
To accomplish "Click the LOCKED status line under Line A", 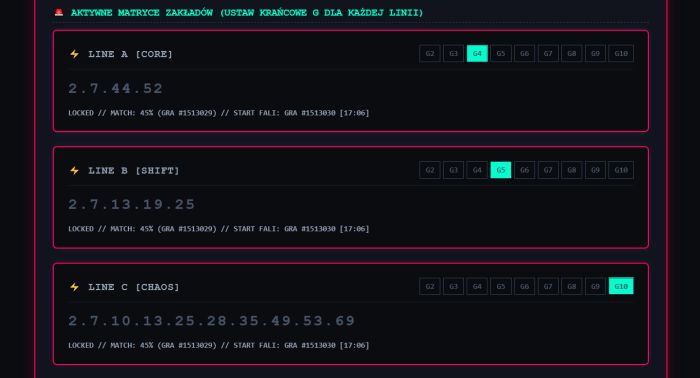I will click(x=219, y=113).
